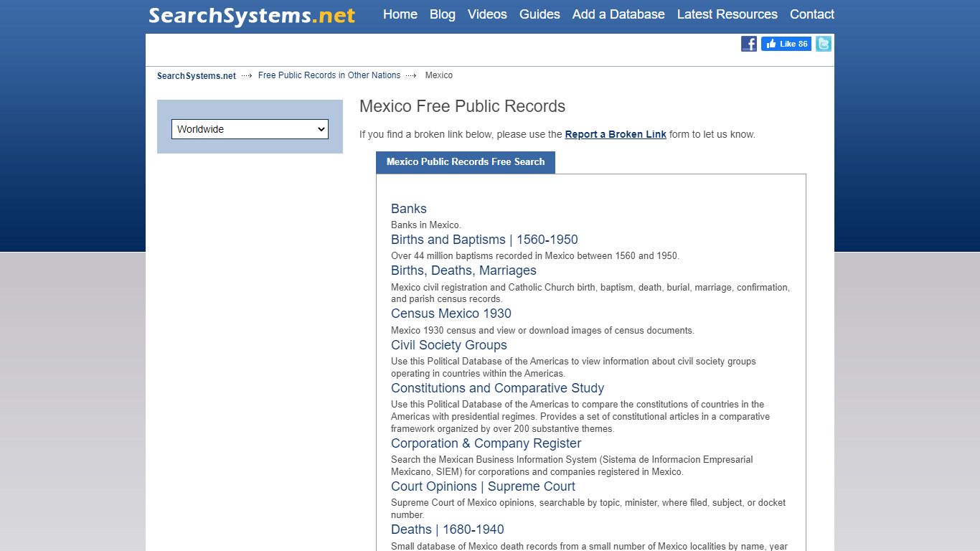Go to the Home menu item
The image size is (980, 551).
(x=400, y=14)
